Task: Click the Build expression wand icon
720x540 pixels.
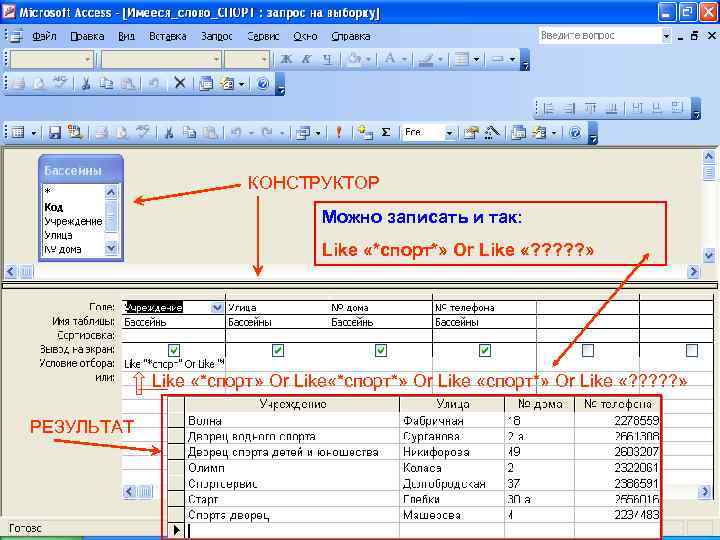Action: coord(491,133)
